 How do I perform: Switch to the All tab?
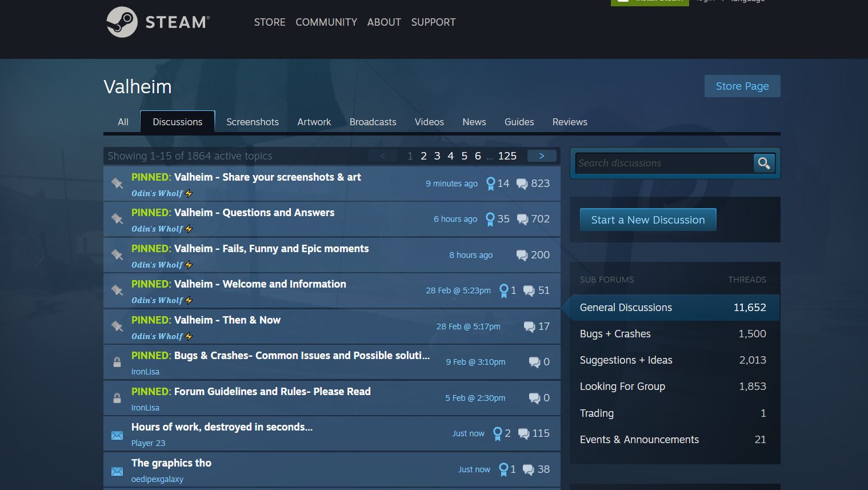coord(123,122)
